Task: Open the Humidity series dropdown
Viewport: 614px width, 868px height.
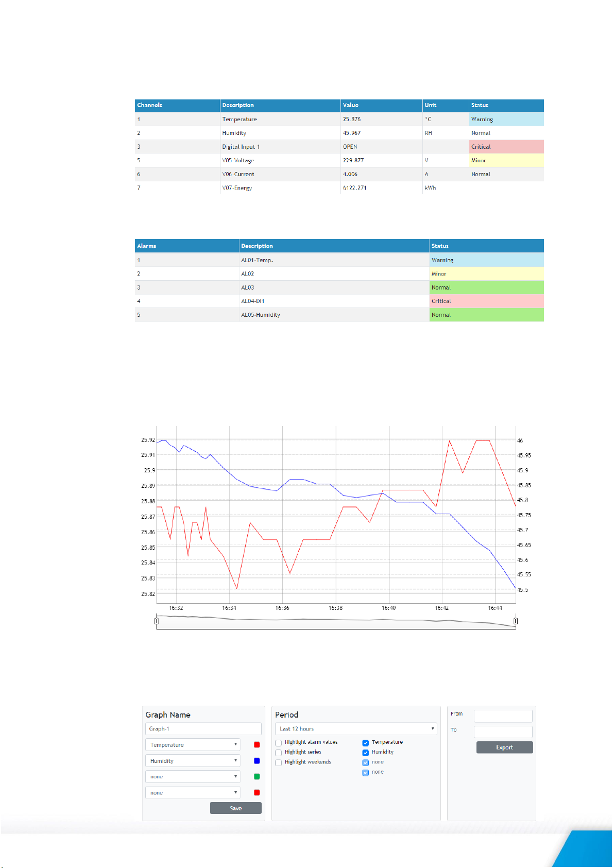Action: point(193,761)
